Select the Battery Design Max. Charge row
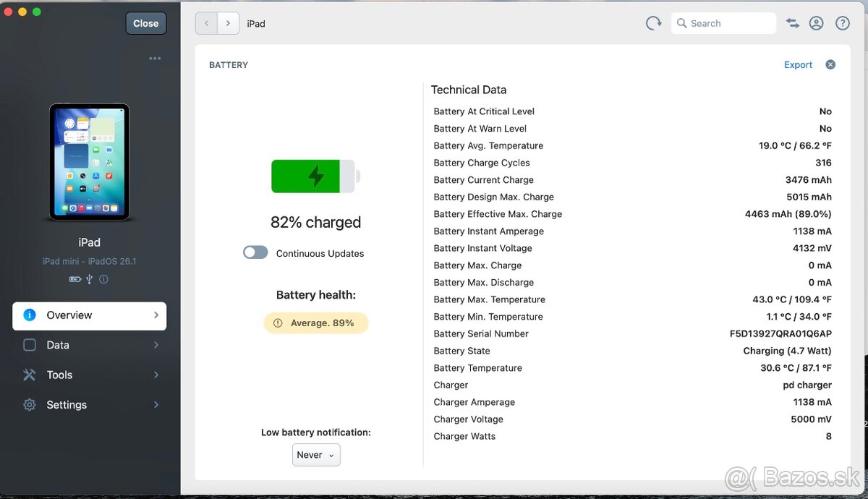Image resolution: width=868 pixels, height=499 pixels. (x=632, y=197)
